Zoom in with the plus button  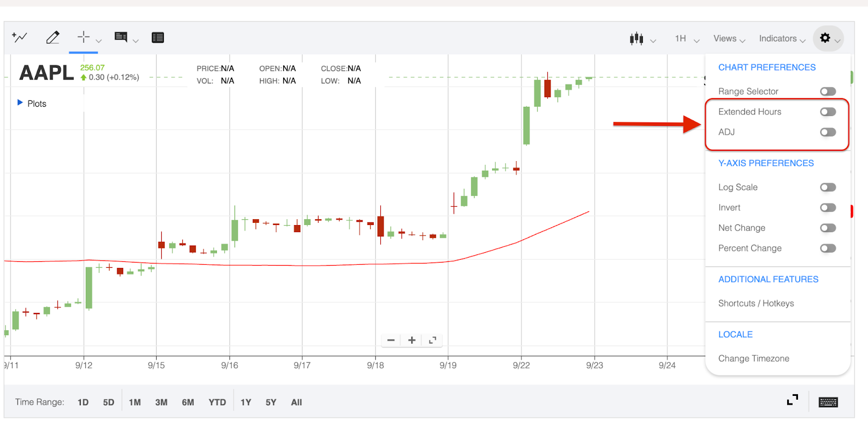point(412,340)
